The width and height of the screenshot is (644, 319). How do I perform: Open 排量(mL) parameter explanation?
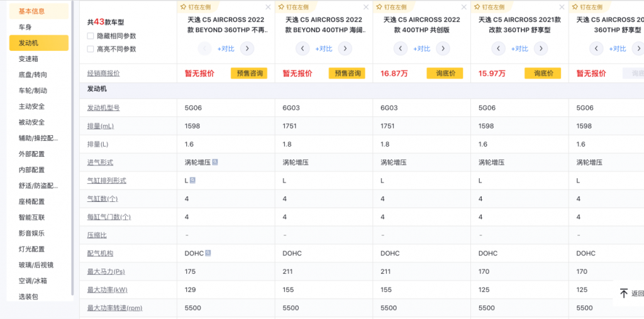click(x=100, y=126)
